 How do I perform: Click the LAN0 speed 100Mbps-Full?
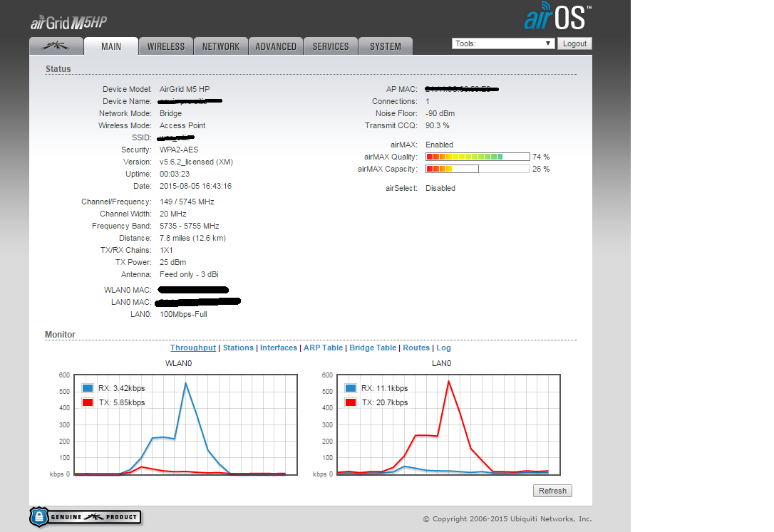(x=183, y=315)
